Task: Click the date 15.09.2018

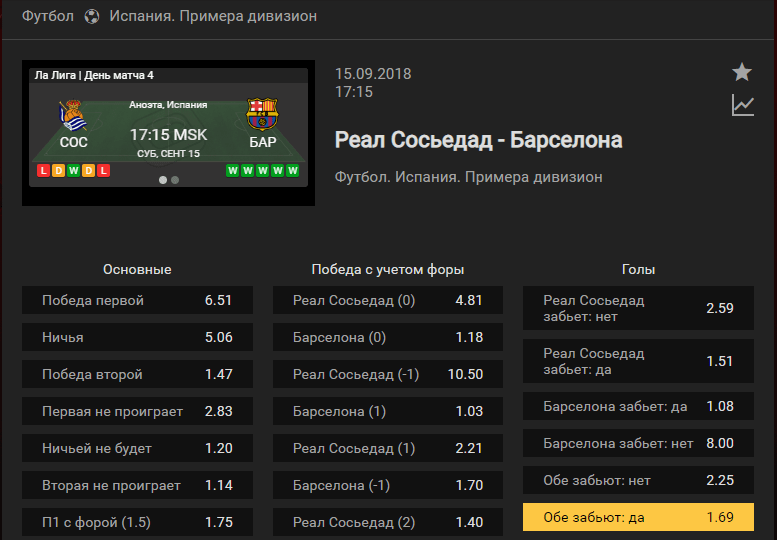Action: coord(373,74)
